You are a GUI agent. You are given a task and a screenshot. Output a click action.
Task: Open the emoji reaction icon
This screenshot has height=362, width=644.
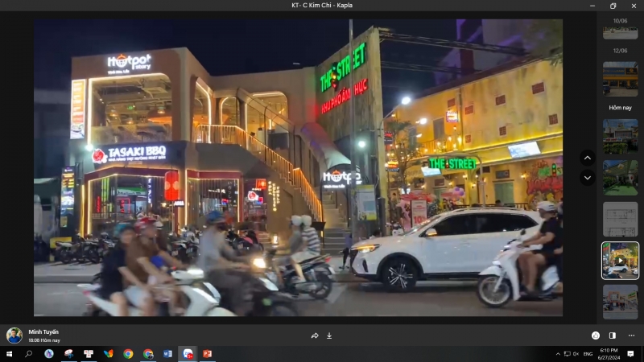(x=595, y=335)
